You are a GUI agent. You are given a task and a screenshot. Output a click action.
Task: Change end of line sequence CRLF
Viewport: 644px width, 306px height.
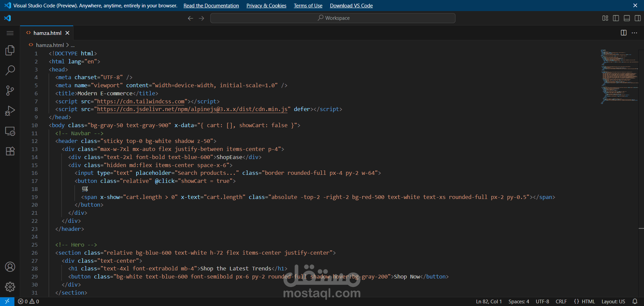[x=561, y=302]
